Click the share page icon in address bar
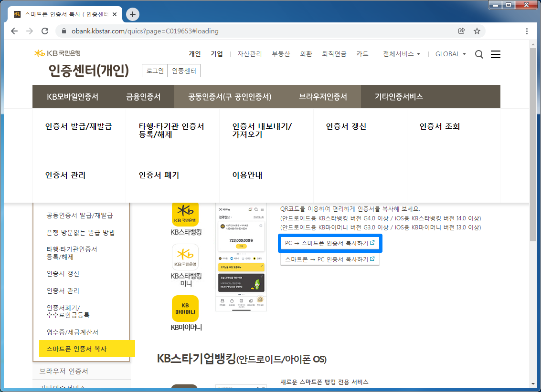This screenshot has width=541, height=392. click(x=462, y=31)
